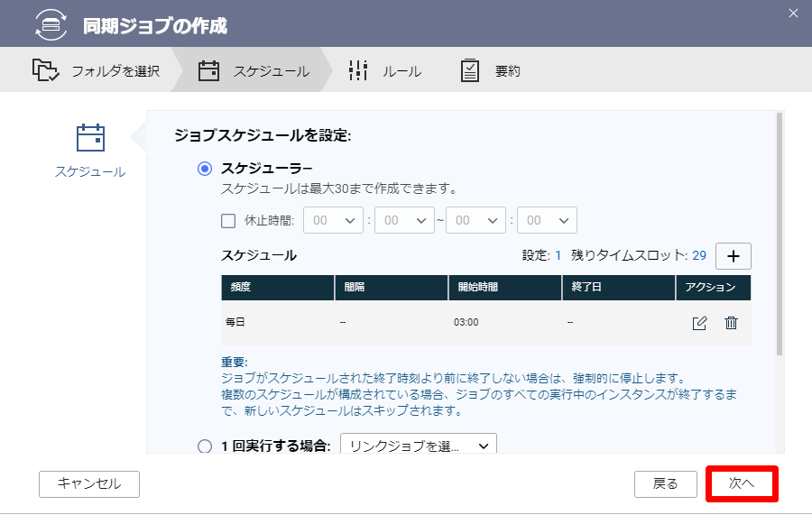Screen dimensions: 812x515
Task: Click the 要約 clipboard icon
Action: tap(470, 70)
